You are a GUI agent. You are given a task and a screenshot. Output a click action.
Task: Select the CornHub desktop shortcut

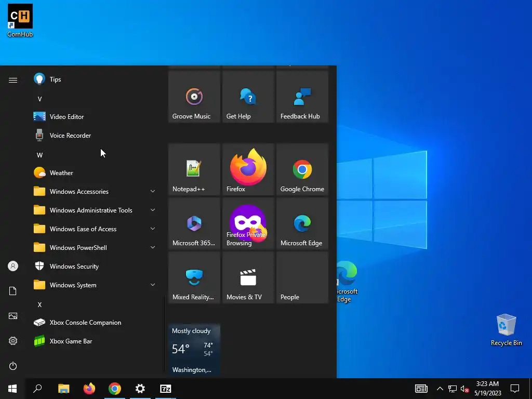20,20
